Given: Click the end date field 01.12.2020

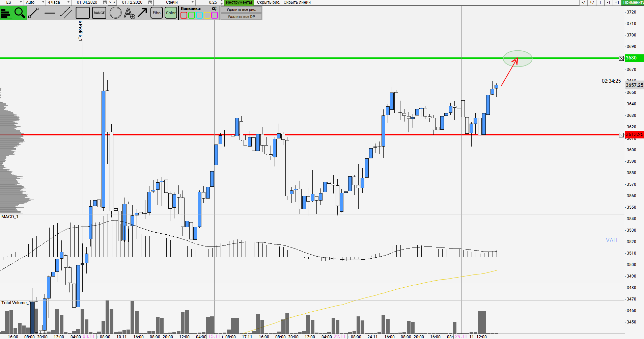Looking at the screenshot, I should (x=132, y=2).
